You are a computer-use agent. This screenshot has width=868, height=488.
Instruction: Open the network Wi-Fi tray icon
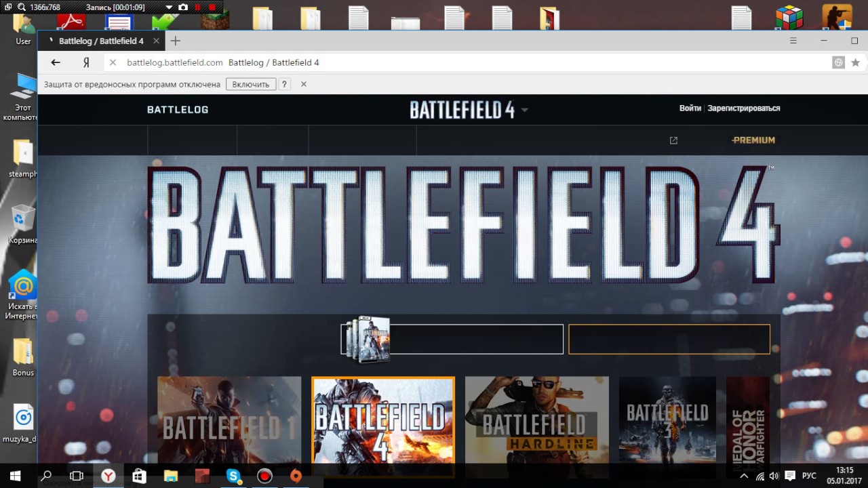point(759,476)
